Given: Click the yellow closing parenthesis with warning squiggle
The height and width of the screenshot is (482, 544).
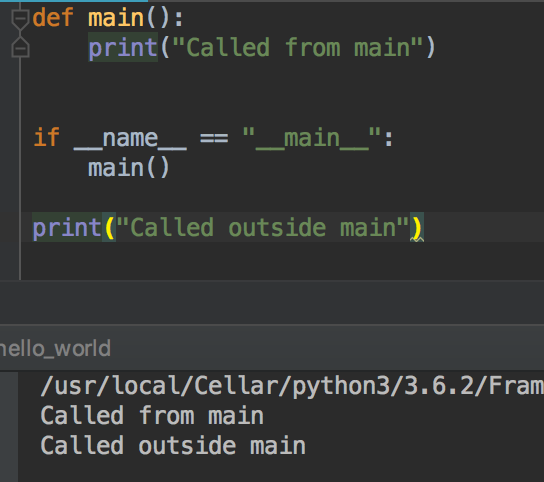Looking at the screenshot, I should point(417,228).
